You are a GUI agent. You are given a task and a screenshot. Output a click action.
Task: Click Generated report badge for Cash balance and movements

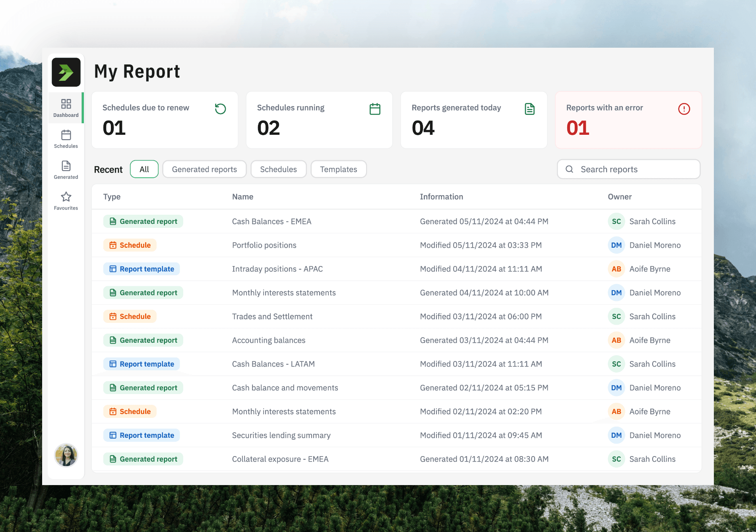click(143, 388)
